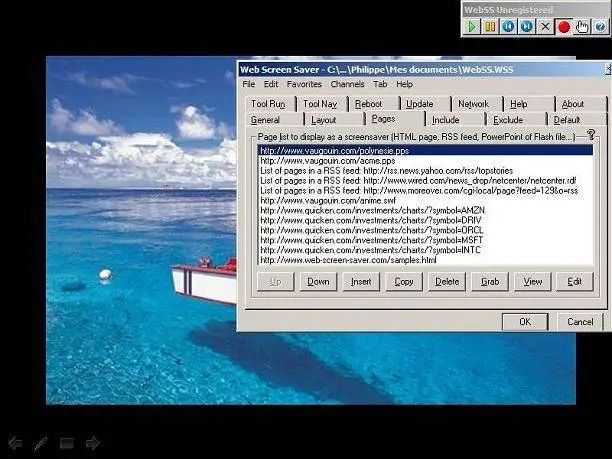Switch to the Help tab
The image size is (612, 459).
[x=529, y=104]
